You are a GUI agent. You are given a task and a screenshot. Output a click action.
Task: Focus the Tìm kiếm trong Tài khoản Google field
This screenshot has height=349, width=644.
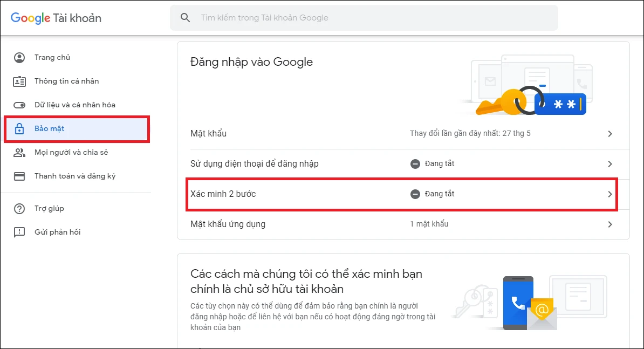[x=372, y=18]
